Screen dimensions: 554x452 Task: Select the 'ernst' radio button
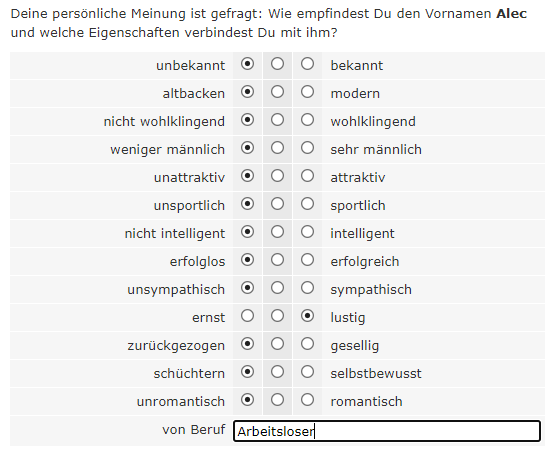click(x=247, y=316)
